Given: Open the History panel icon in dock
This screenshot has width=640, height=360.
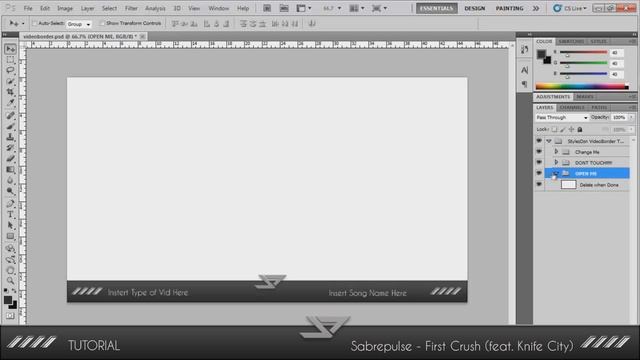Looking at the screenshot, I should (524, 50).
